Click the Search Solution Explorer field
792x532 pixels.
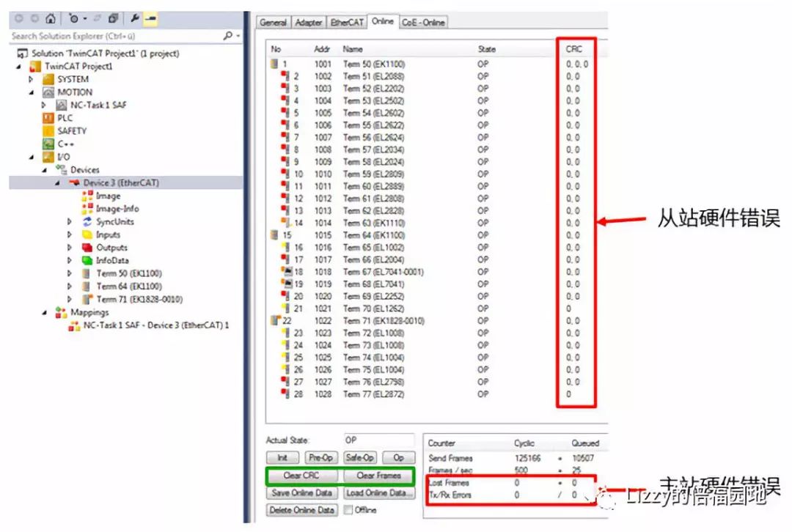pyautogui.click(x=115, y=36)
